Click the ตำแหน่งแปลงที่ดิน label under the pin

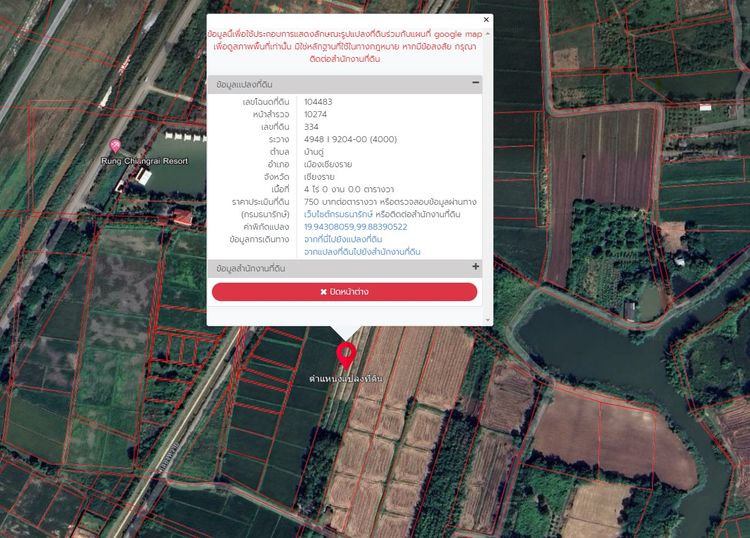(x=346, y=379)
